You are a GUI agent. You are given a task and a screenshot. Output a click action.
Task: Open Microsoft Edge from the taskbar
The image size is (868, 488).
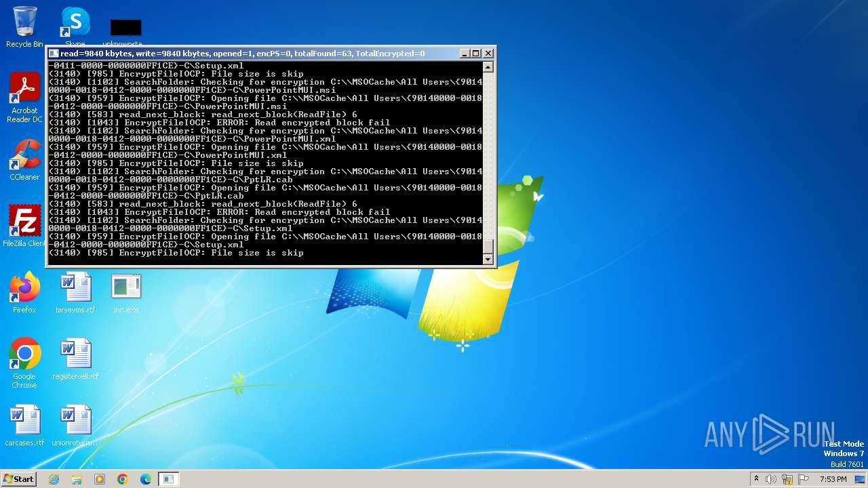click(x=146, y=479)
